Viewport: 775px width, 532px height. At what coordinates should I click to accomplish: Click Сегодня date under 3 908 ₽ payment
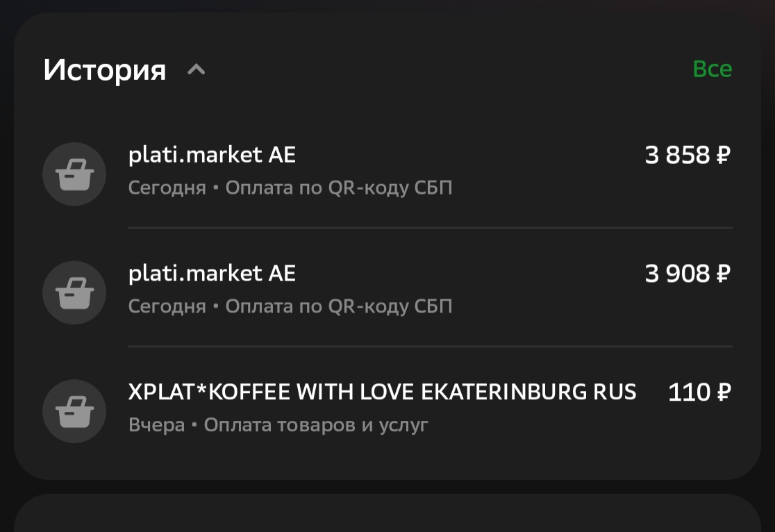pos(167,307)
